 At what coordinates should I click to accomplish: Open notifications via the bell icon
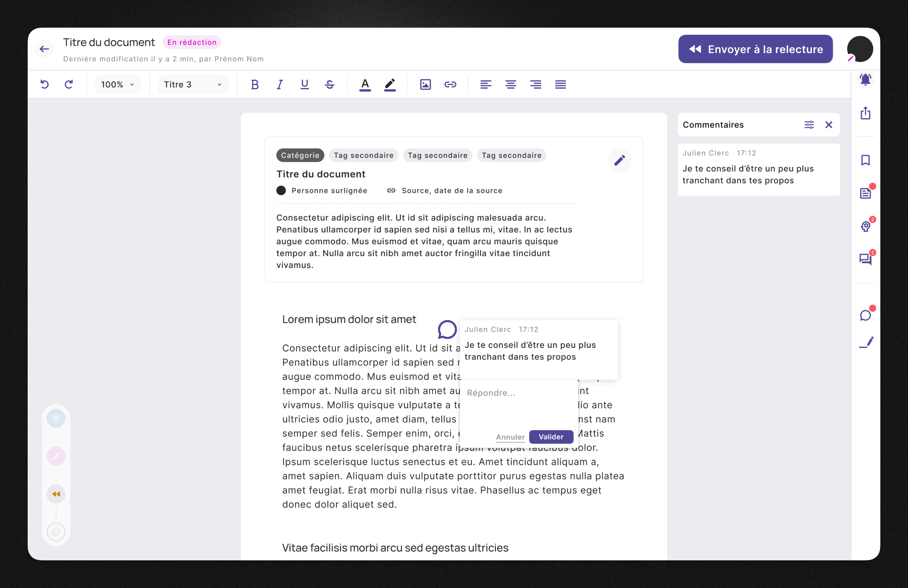[865, 80]
